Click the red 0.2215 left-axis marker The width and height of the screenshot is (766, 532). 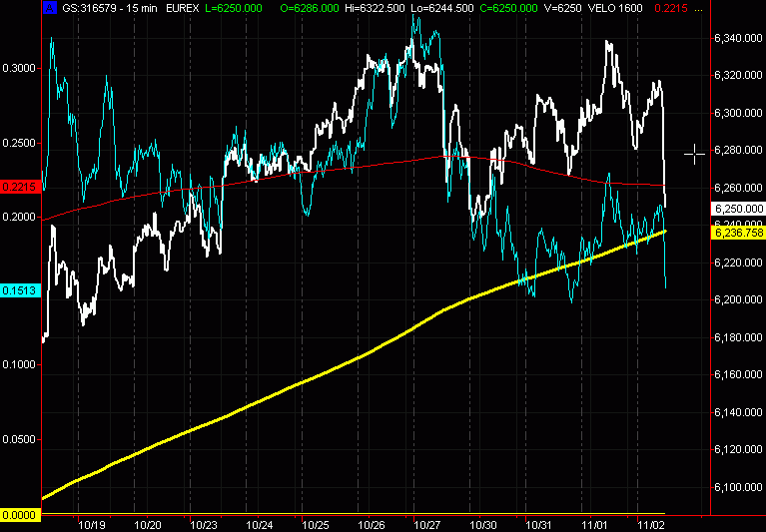pos(20,187)
